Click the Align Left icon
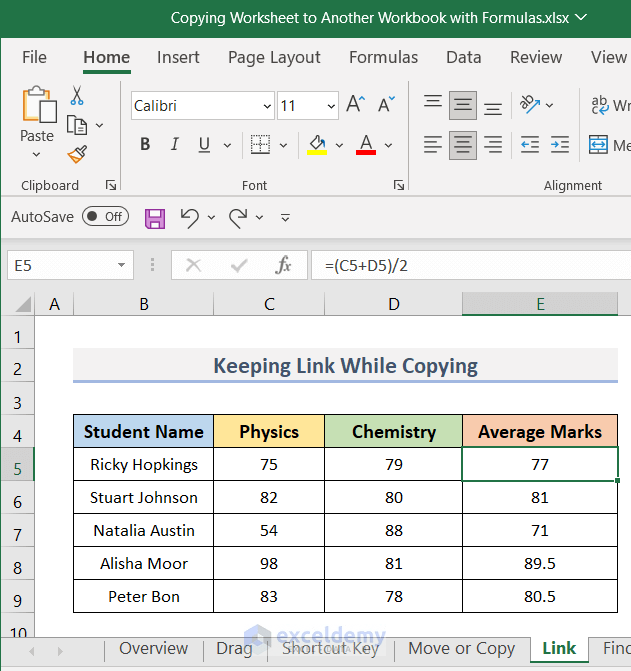Image resolution: width=631 pixels, height=671 pixels. click(433, 145)
